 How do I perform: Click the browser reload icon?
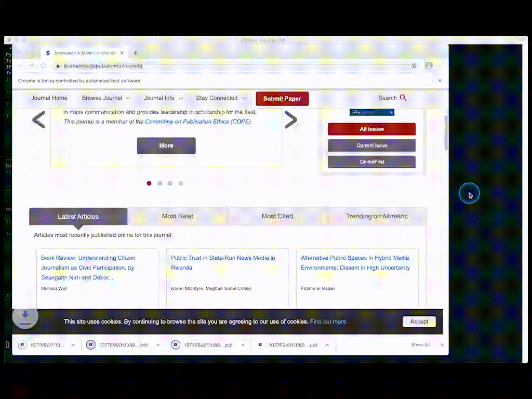[44, 66]
